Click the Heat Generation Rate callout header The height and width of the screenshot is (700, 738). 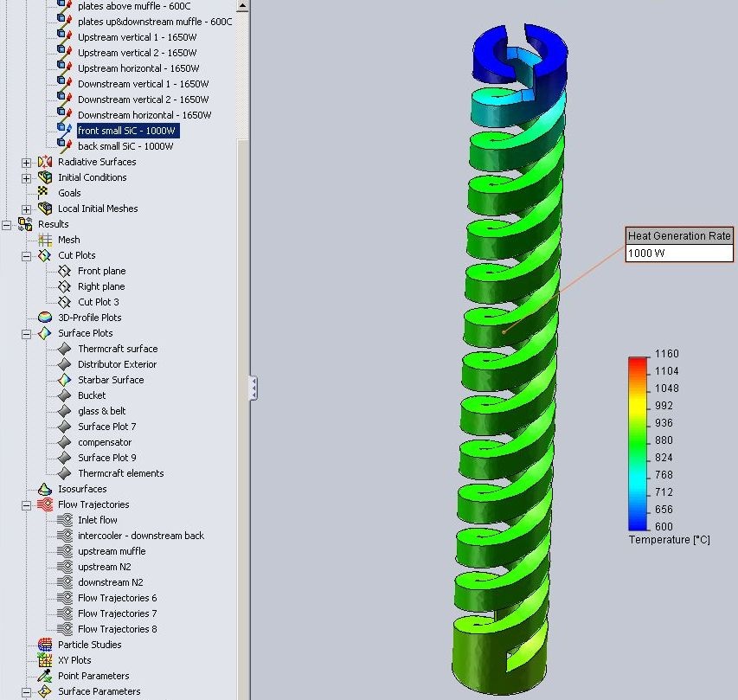coord(679,236)
